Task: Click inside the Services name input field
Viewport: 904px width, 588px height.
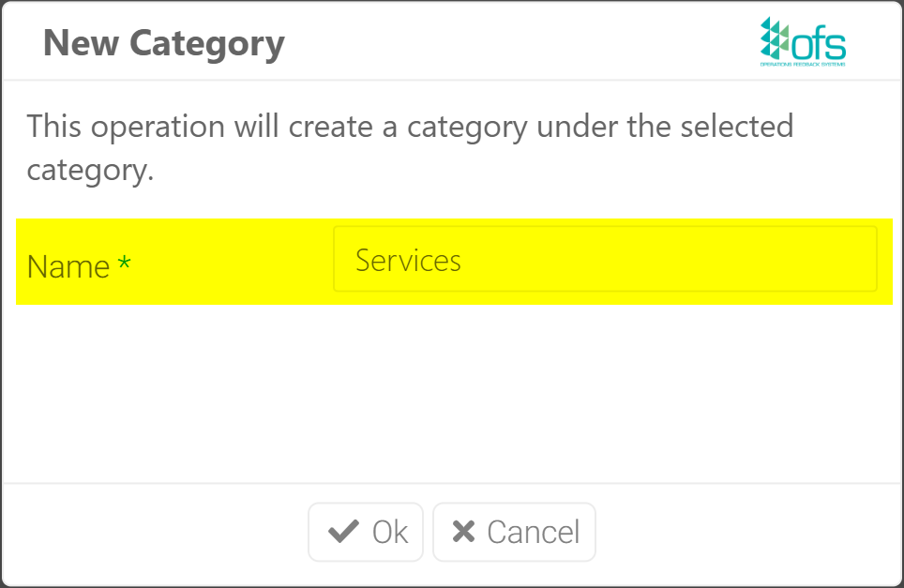Action: coord(605,259)
